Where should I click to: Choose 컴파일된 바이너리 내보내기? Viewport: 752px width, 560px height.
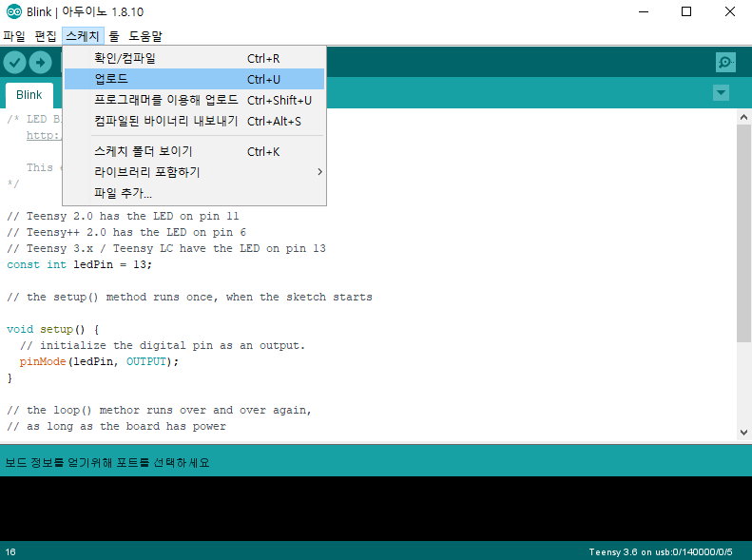[195, 122]
